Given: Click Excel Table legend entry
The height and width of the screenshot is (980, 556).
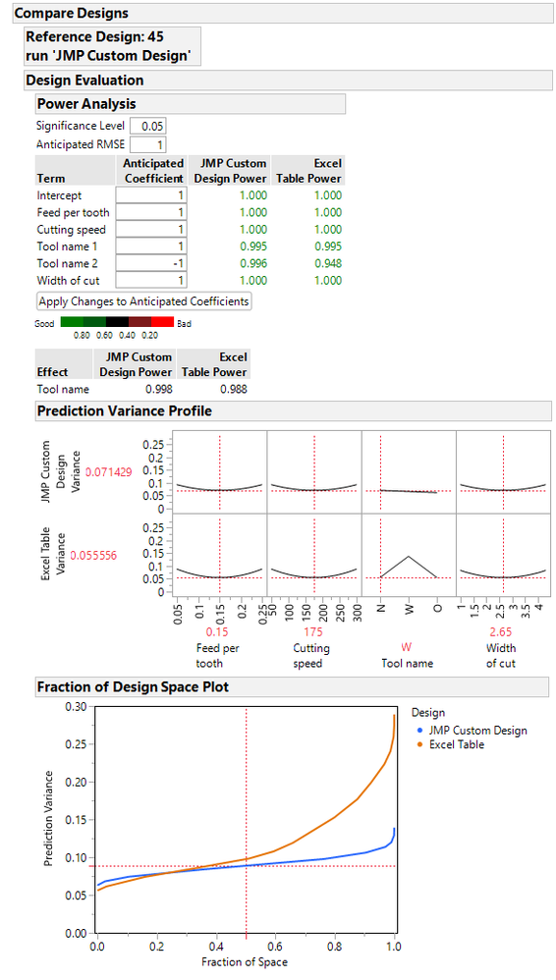Looking at the screenshot, I should point(452,744).
